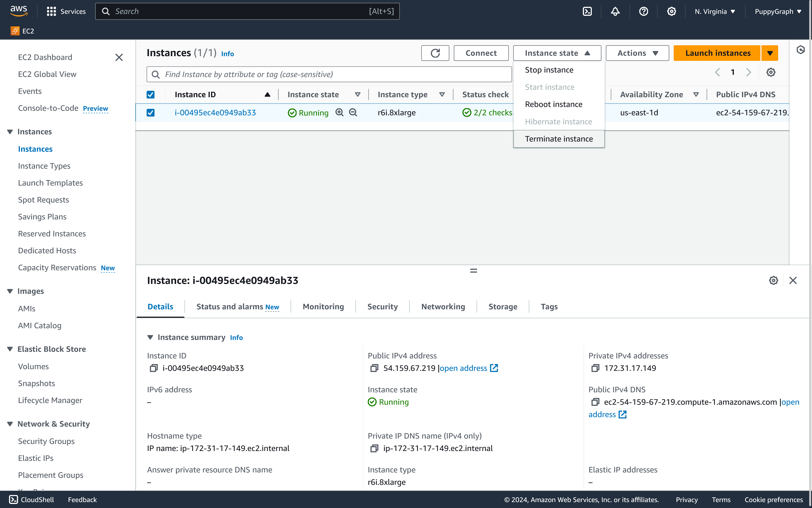Click CloudShell icon in the footer

tap(13, 500)
